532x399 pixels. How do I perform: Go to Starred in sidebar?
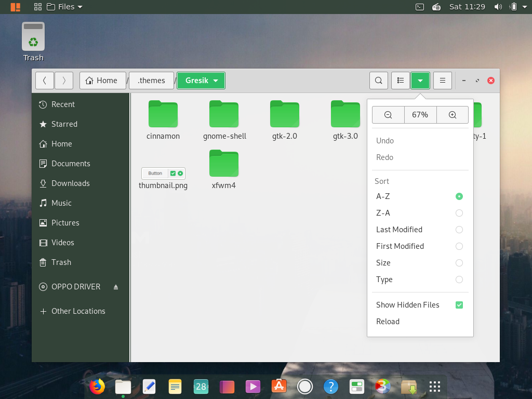pos(81,124)
